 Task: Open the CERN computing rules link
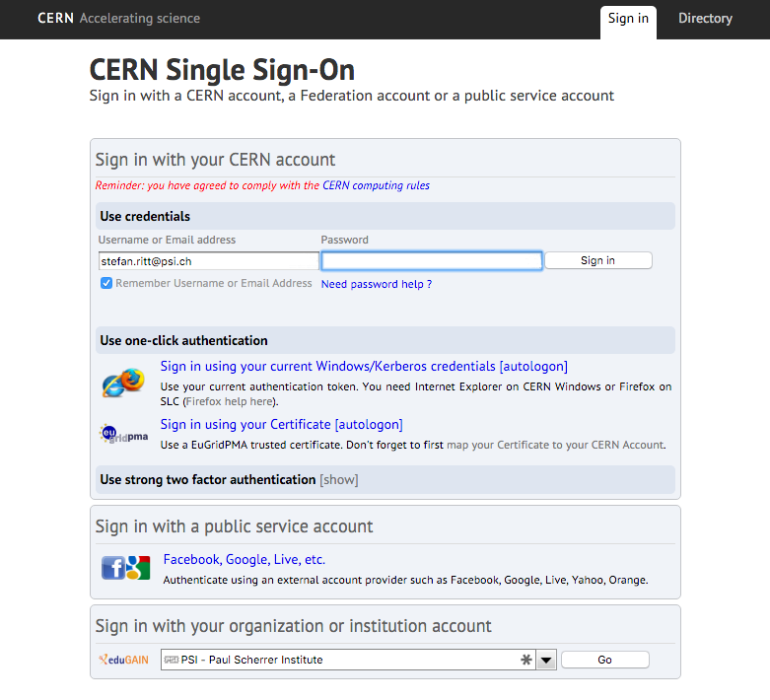pos(376,185)
